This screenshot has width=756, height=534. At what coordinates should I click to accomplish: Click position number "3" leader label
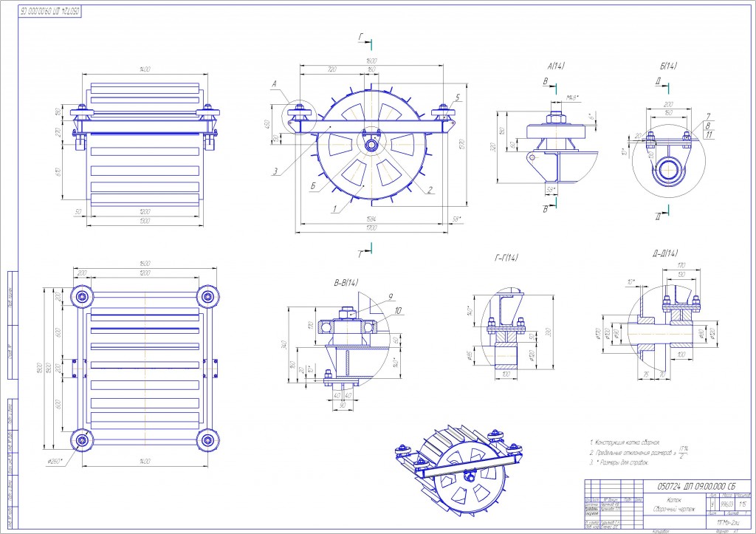click(275, 171)
